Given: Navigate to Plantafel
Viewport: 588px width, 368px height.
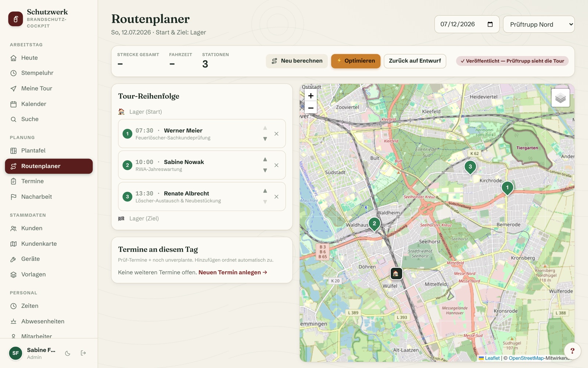Looking at the screenshot, I should (x=49, y=151).
